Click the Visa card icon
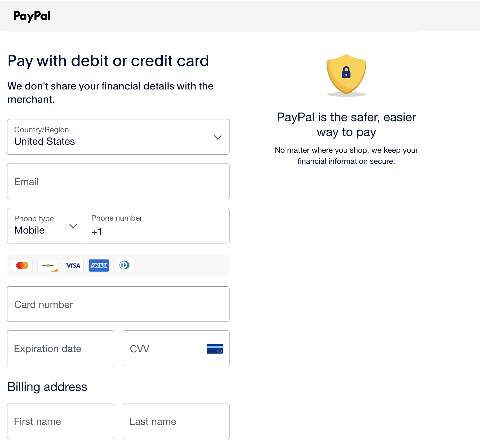 (x=73, y=265)
